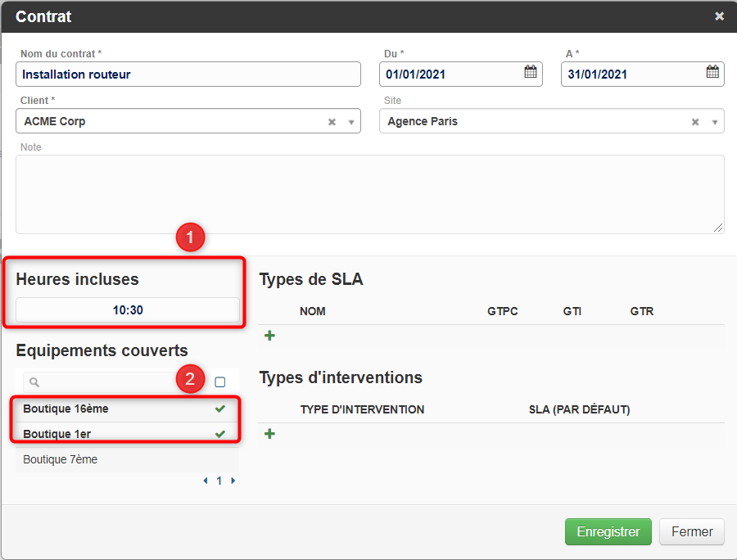Click the NOM column header
Image resolution: width=737 pixels, height=560 pixels.
313,311
